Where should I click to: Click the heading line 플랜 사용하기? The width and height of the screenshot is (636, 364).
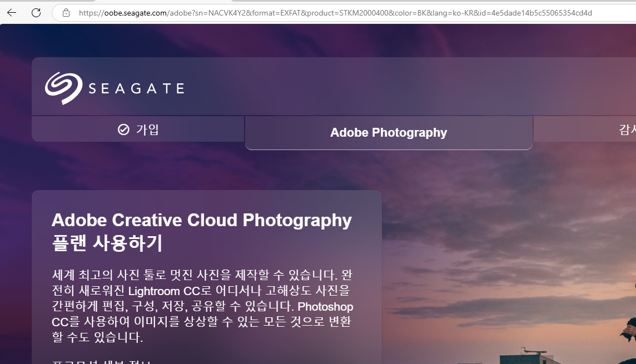point(107,243)
